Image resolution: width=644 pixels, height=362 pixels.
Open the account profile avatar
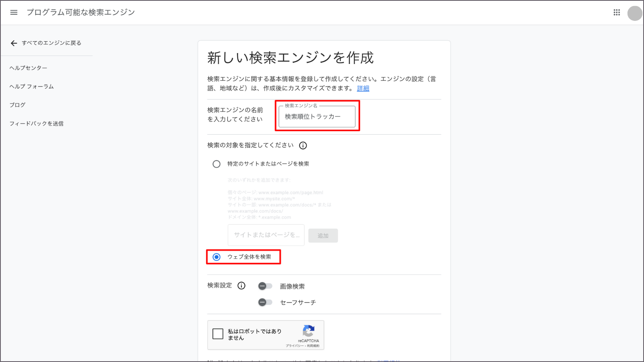pos(635,13)
